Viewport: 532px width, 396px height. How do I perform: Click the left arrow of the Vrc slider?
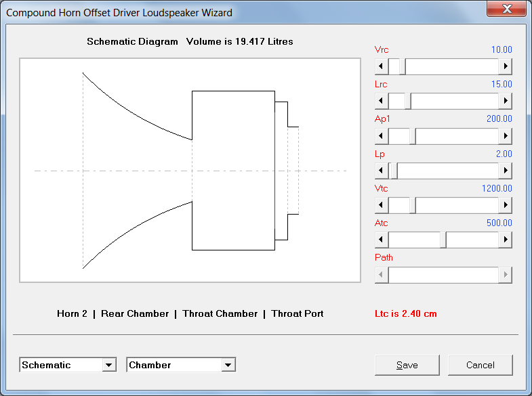(x=382, y=66)
